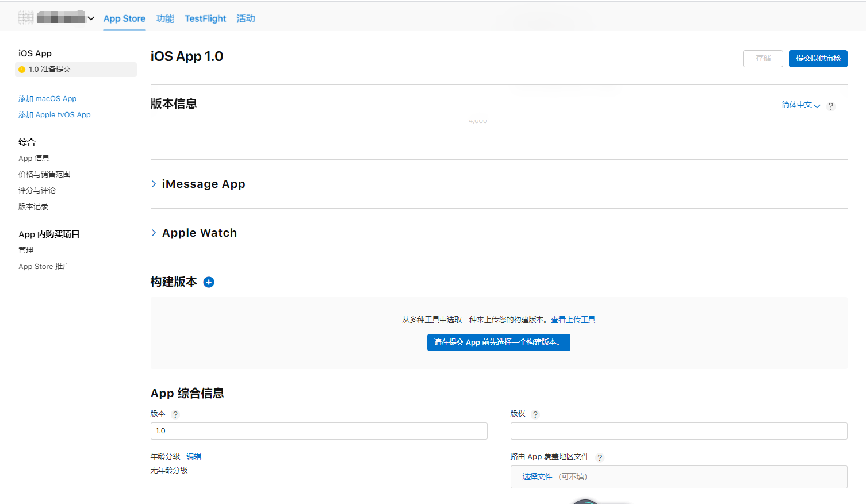Click the 无年龄分级 text

coord(169,471)
